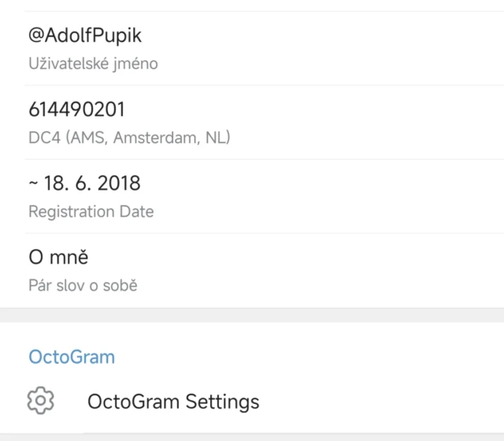Viewport: 504px width, 441px height.
Task: Open OctoGram Settings via the gear icon
Action: point(40,401)
